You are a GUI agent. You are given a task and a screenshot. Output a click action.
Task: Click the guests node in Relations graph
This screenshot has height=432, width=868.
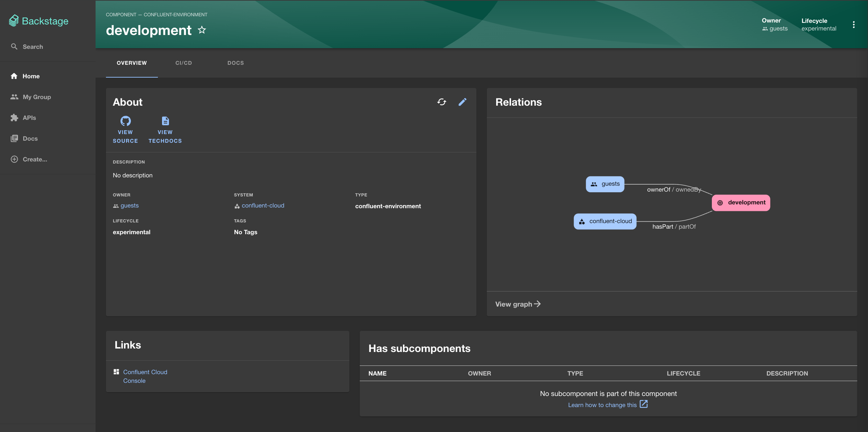(x=605, y=184)
